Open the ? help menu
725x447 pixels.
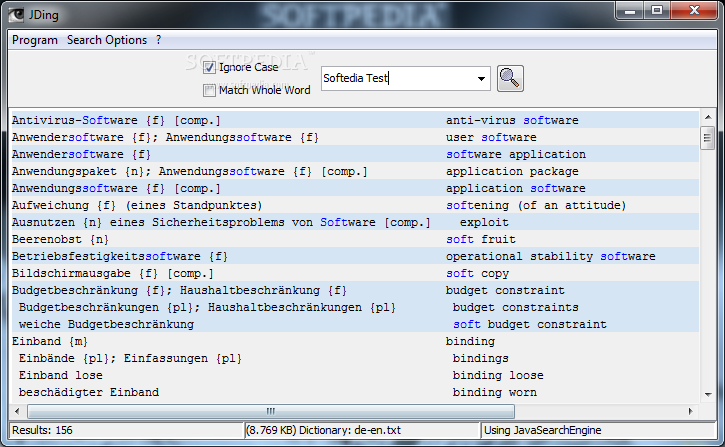pyautogui.click(x=159, y=40)
